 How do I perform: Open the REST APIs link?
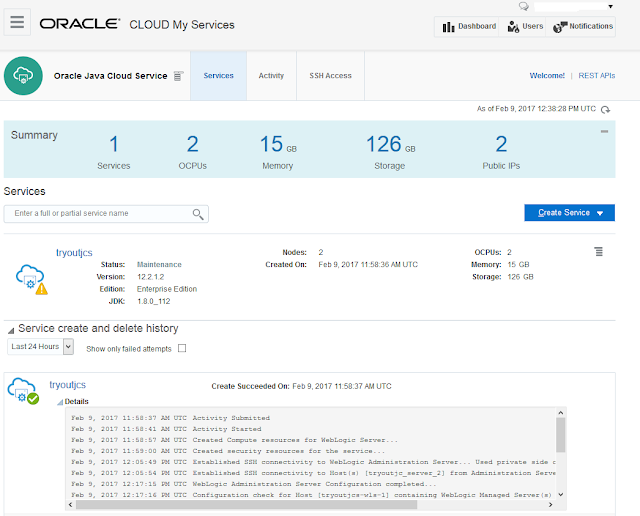pyautogui.click(x=597, y=76)
